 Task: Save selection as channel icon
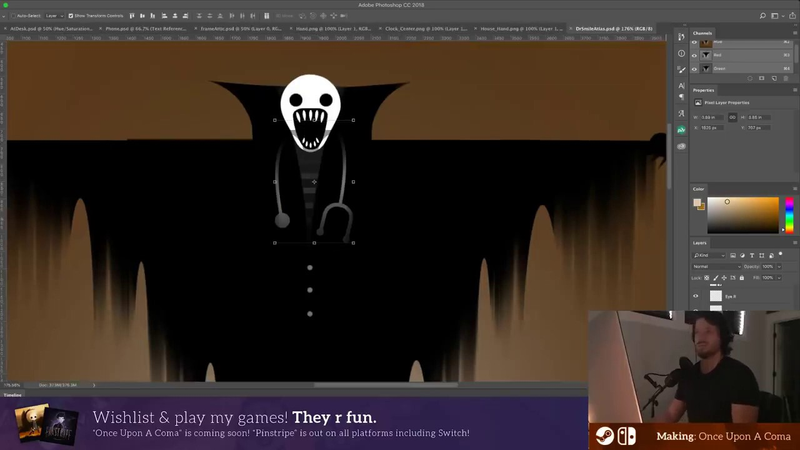pyautogui.click(x=762, y=79)
